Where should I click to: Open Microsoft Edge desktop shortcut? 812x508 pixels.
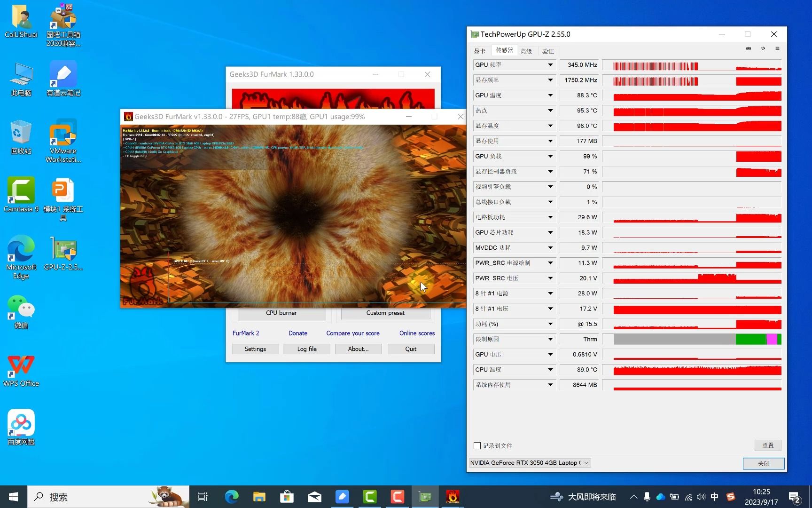tap(21, 257)
